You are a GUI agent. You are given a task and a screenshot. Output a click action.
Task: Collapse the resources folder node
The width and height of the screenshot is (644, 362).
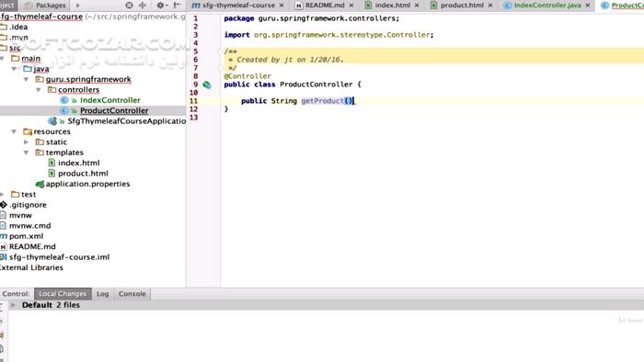pos(15,131)
